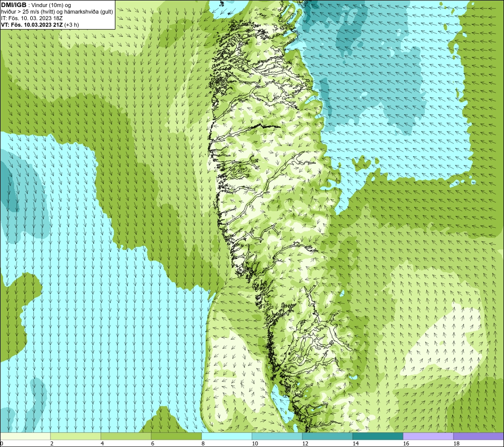Click the 8–10 m/s light cyan legend swatch
504x447 pixels.
[x=227, y=436]
